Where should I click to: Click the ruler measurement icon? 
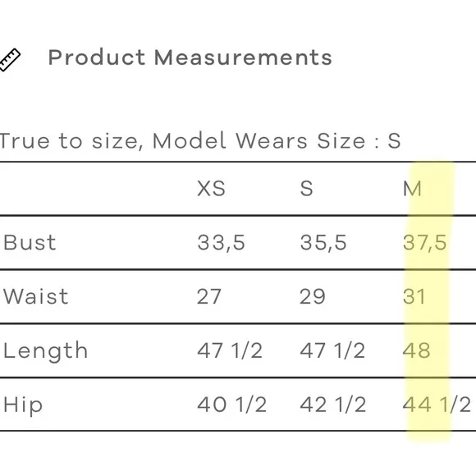point(10,60)
